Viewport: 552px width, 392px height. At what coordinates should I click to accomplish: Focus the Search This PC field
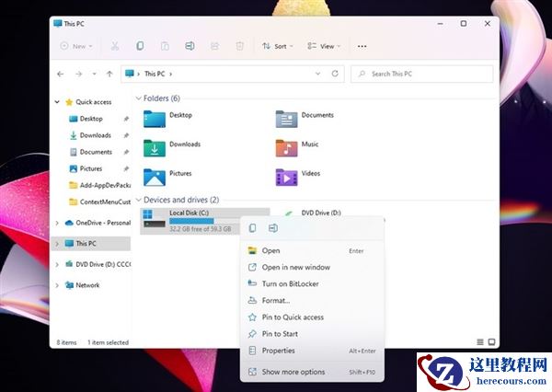click(x=421, y=74)
